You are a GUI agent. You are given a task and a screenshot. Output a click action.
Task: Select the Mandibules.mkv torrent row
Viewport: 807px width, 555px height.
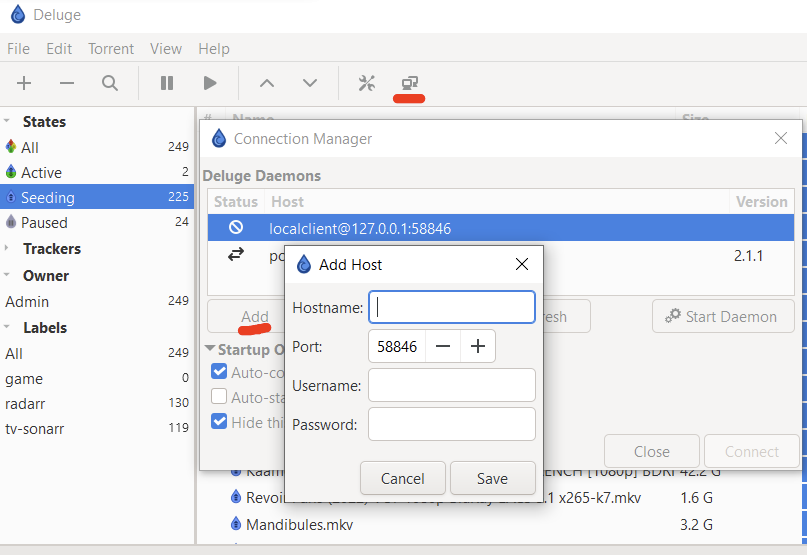[497, 524]
